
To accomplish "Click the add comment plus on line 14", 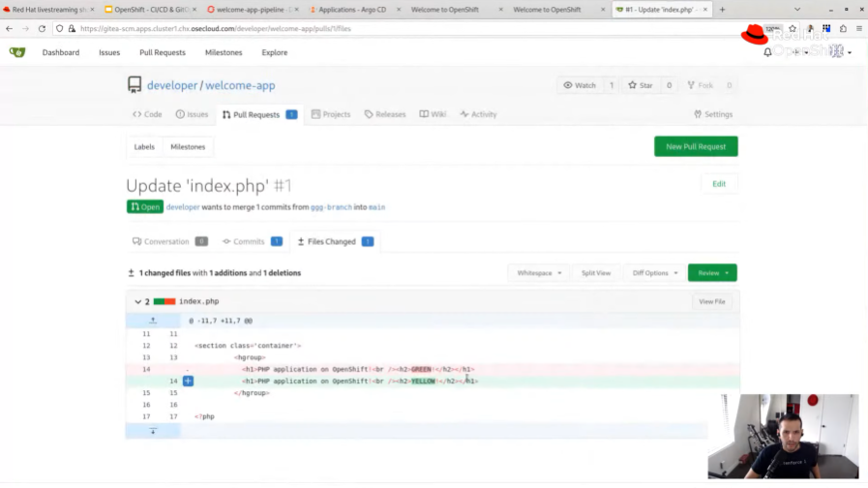I will point(189,381).
